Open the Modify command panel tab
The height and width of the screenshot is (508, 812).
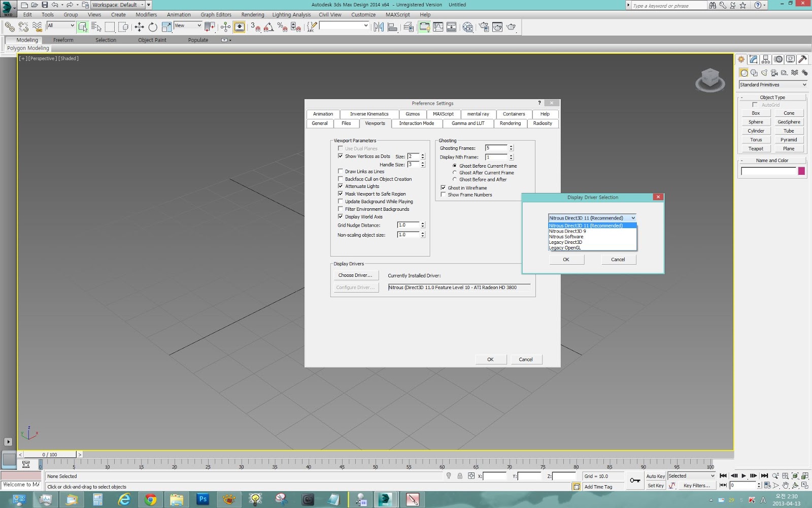pos(754,59)
